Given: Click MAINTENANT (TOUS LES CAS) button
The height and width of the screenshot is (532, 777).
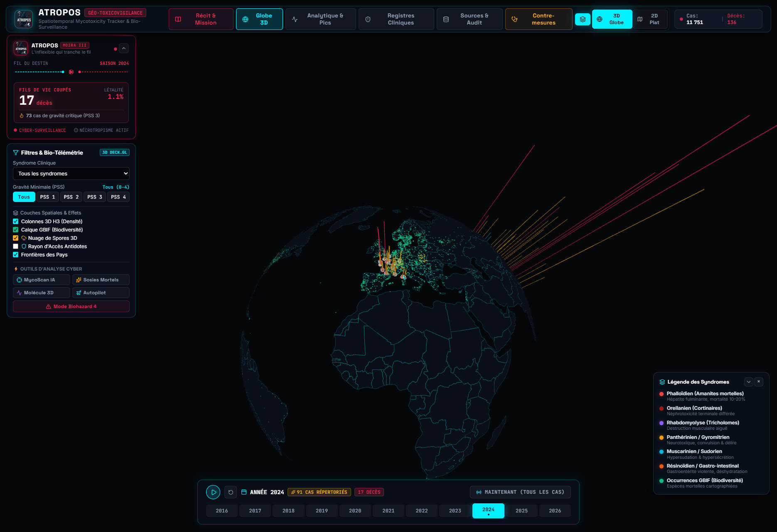Looking at the screenshot, I should coord(520,492).
